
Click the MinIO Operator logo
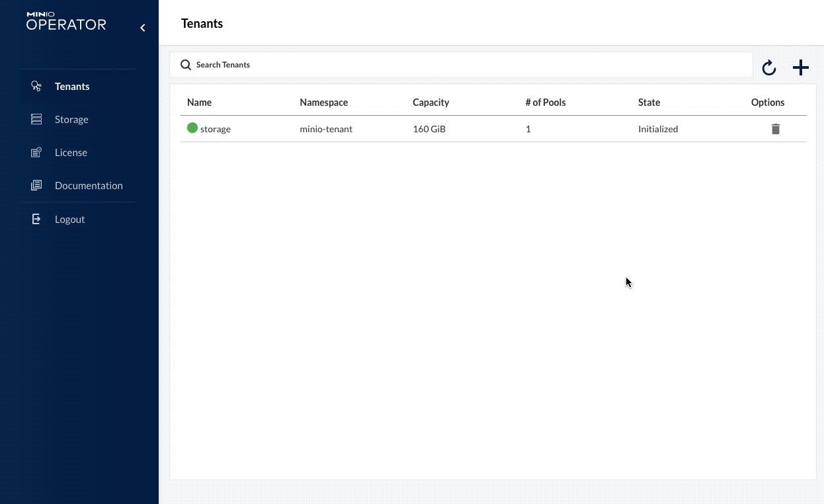66,19
